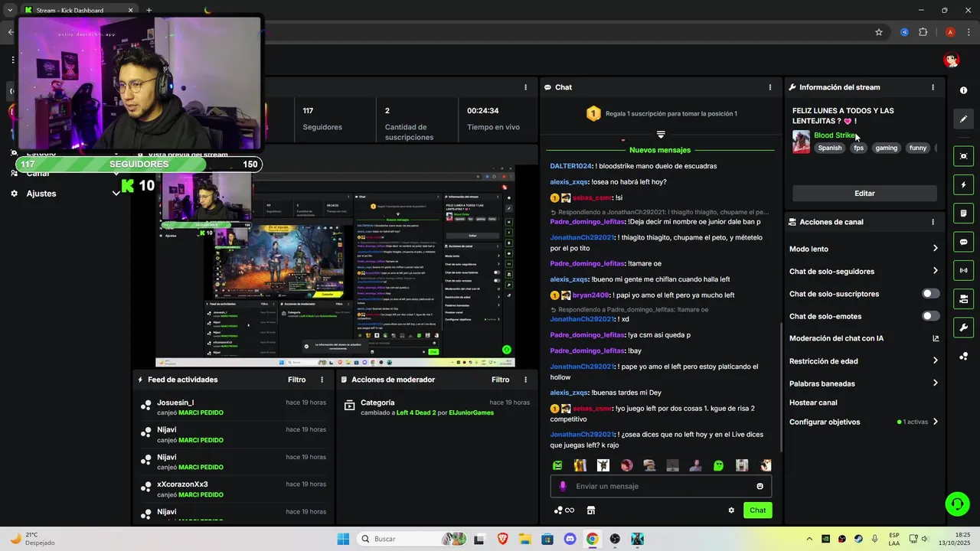This screenshot has width=980, height=551.
Task: Click the Windows Start button
Action: click(x=343, y=539)
